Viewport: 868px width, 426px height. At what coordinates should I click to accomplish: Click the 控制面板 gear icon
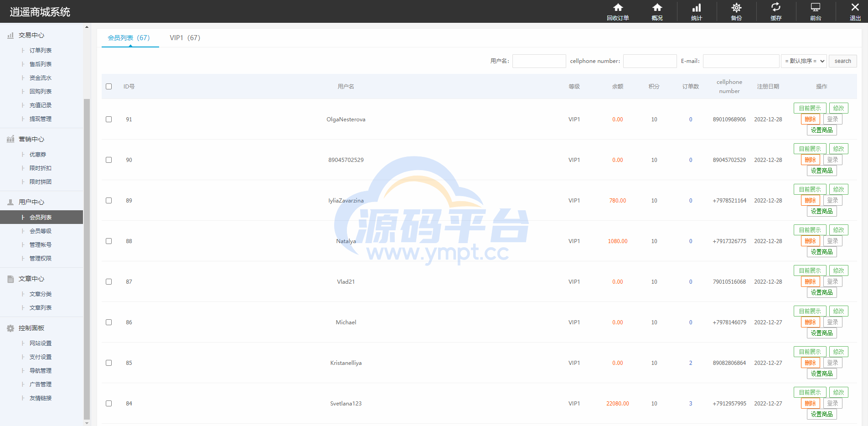pos(10,328)
